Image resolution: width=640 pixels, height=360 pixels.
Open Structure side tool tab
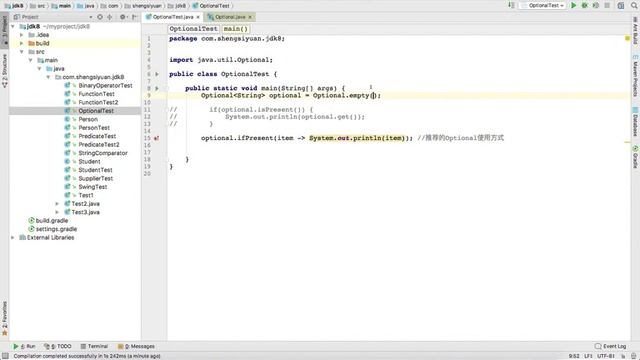coord(4,71)
